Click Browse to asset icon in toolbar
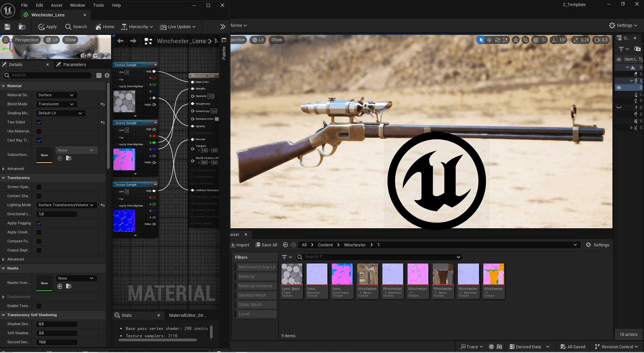Screen dimensions: 644x353 pyautogui.click(x=22, y=27)
